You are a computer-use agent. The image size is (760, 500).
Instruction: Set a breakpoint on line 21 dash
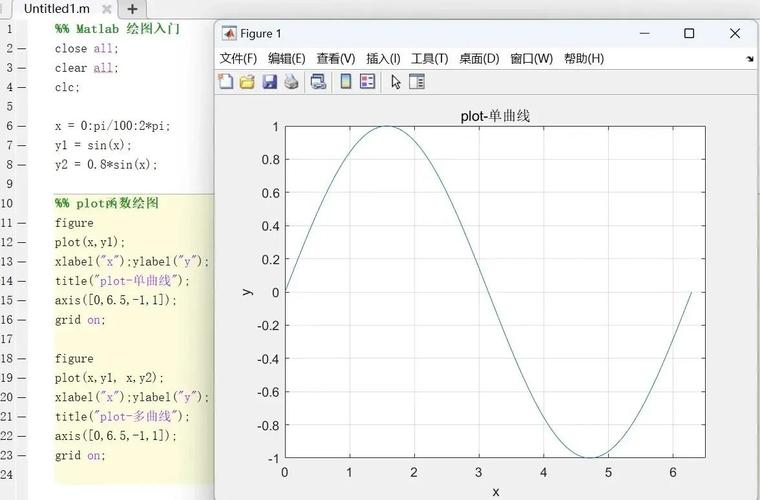click(x=21, y=417)
